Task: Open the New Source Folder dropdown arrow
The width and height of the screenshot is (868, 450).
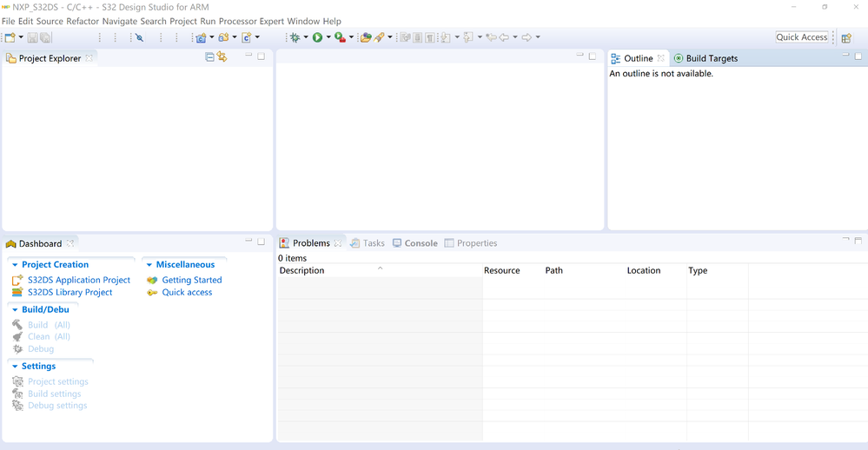Action: pyautogui.click(x=235, y=37)
